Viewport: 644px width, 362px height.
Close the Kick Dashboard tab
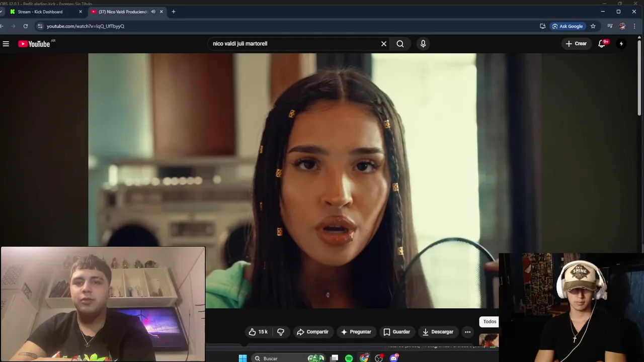[80, 12]
